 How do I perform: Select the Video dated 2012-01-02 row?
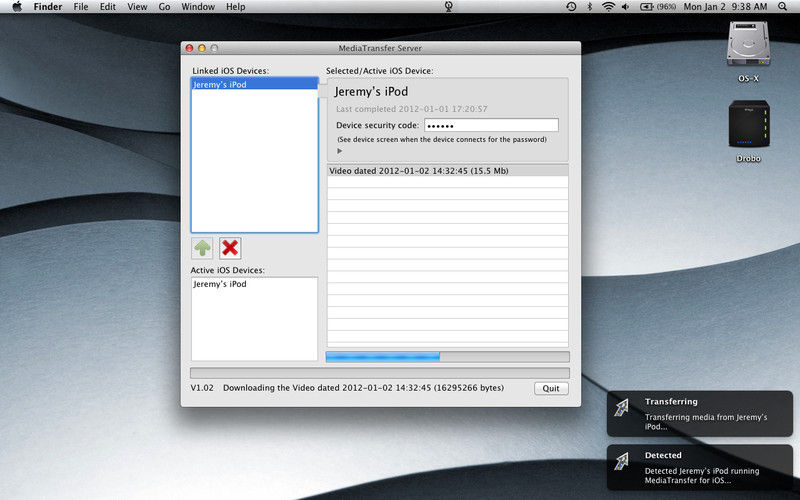(447, 171)
